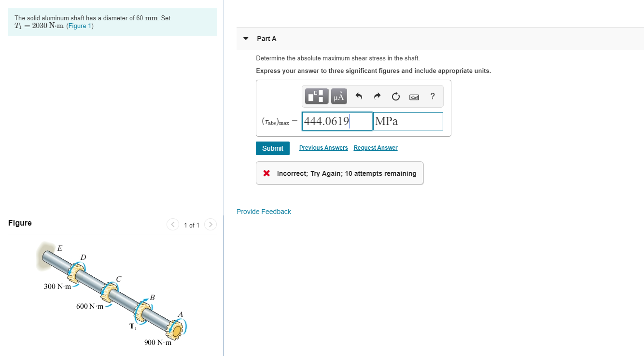Select the 'Part A' heading text
Viewport: 644px width, 356px height.
click(x=267, y=39)
